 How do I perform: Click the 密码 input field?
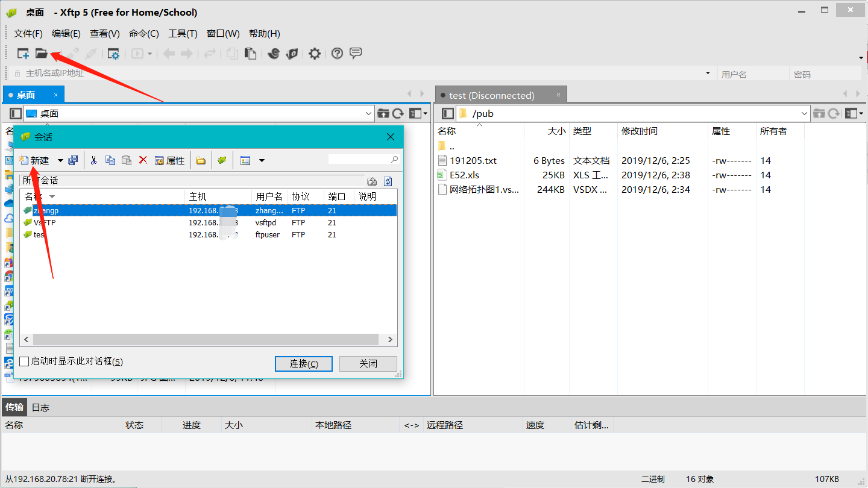[825, 74]
